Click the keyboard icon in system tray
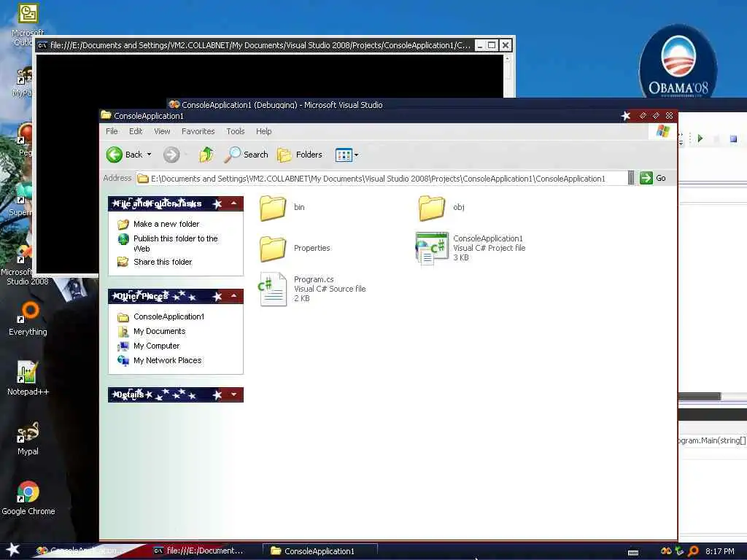Image resolution: width=747 pixels, height=560 pixels. click(633, 553)
